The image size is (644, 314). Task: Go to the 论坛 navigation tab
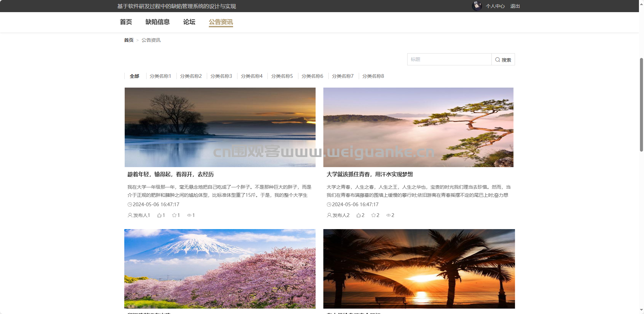point(189,22)
